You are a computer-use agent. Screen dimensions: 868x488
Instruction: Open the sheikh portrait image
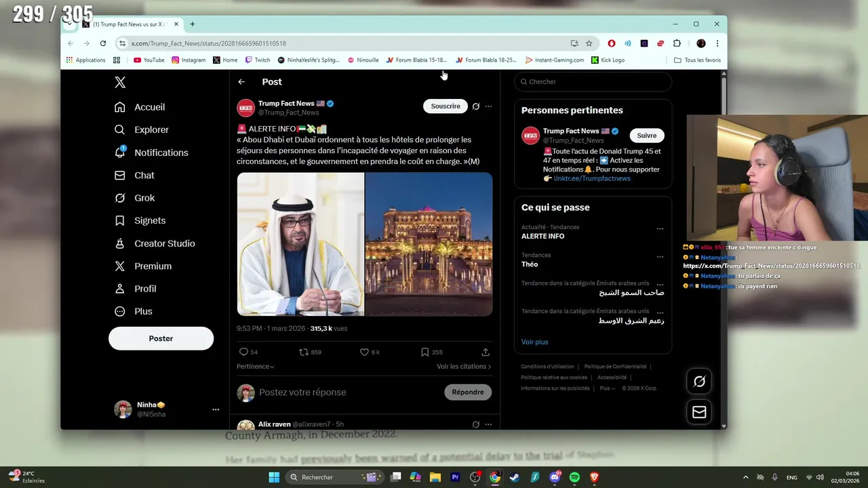click(x=300, y=244)
